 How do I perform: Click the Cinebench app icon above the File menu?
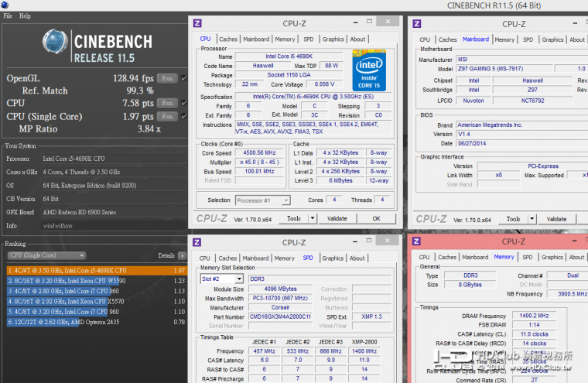5,5
